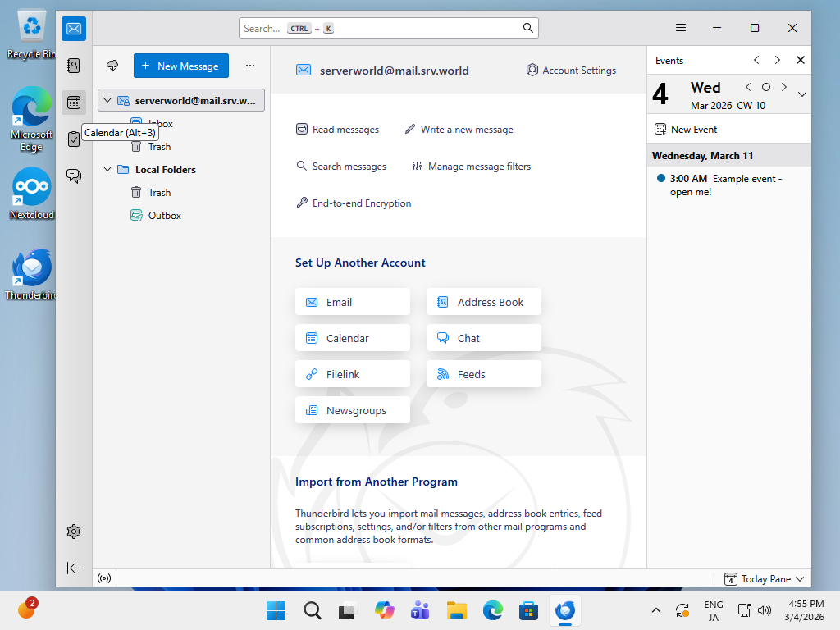Open Settings gear in spaces toolbar
Viewport: 840px width, 630px height.
pos(74,532)
